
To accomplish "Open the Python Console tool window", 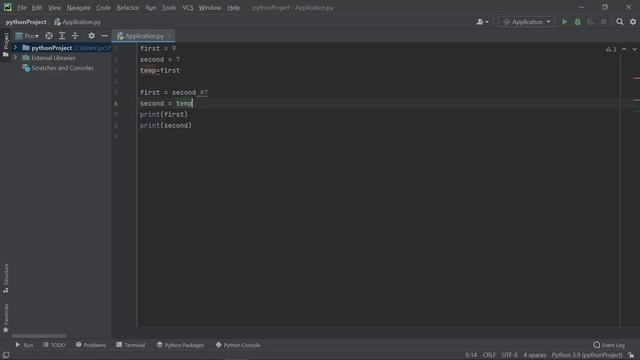I will point(238,345).
